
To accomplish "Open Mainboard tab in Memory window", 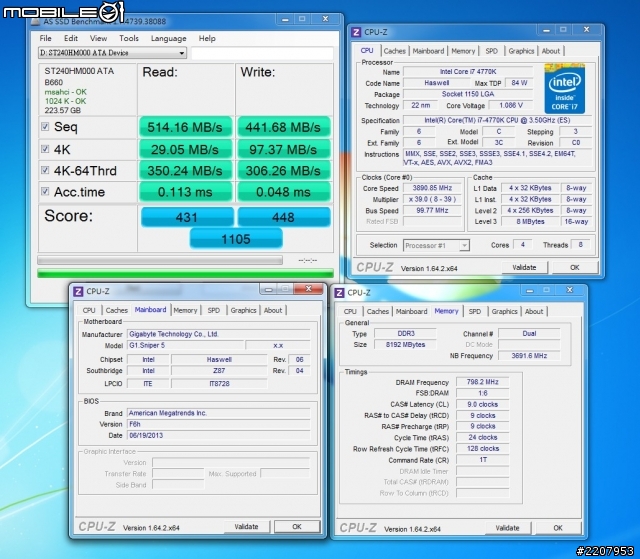I will click(411, 311).
